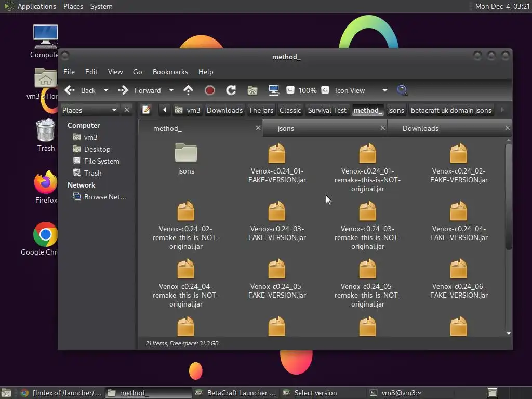Reload the current folder view
Viewport: 532px width, 399px height.
[x=231, y=90]
